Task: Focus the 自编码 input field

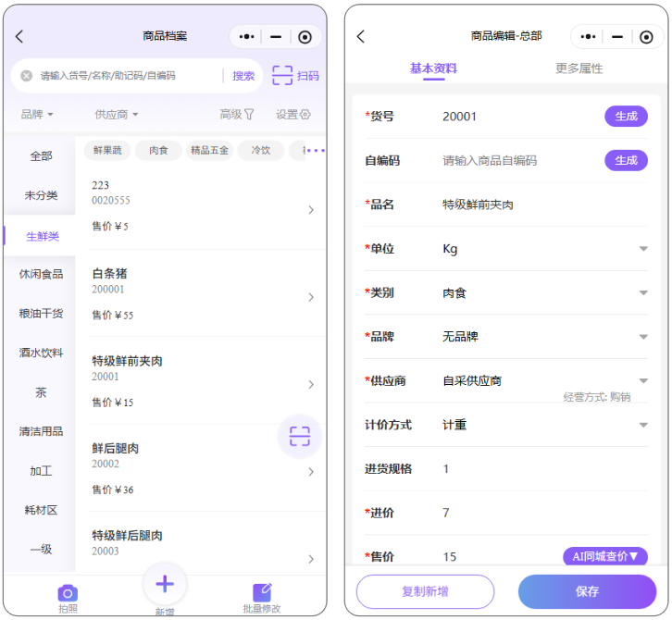Action: [x=490, y=161]
